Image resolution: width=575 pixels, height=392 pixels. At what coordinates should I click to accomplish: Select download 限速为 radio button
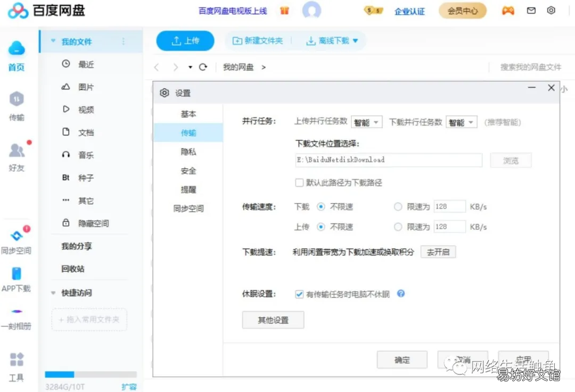tap(398, 206)
